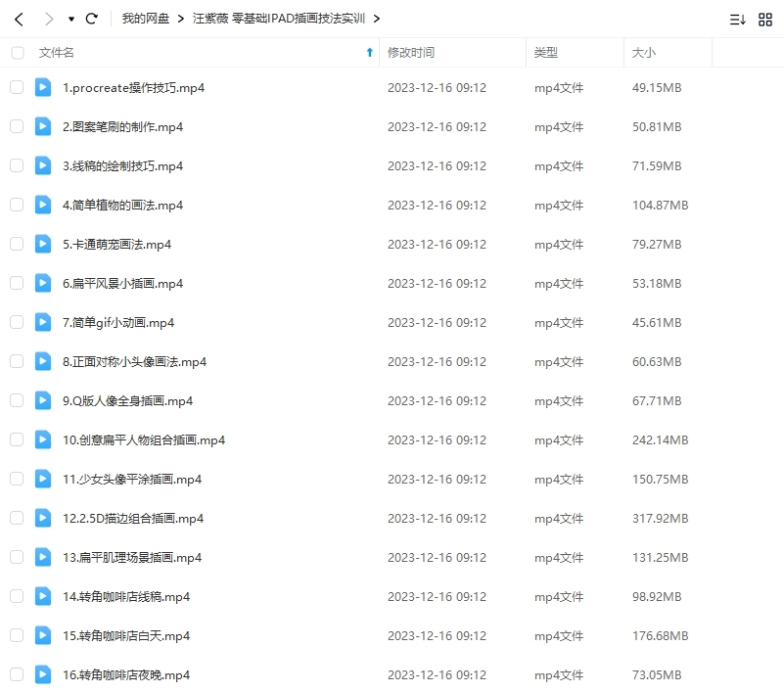This screenshot has width=784, height=693.
Task: Toggle the select-all files checkbox
Action: pos(17,53)
